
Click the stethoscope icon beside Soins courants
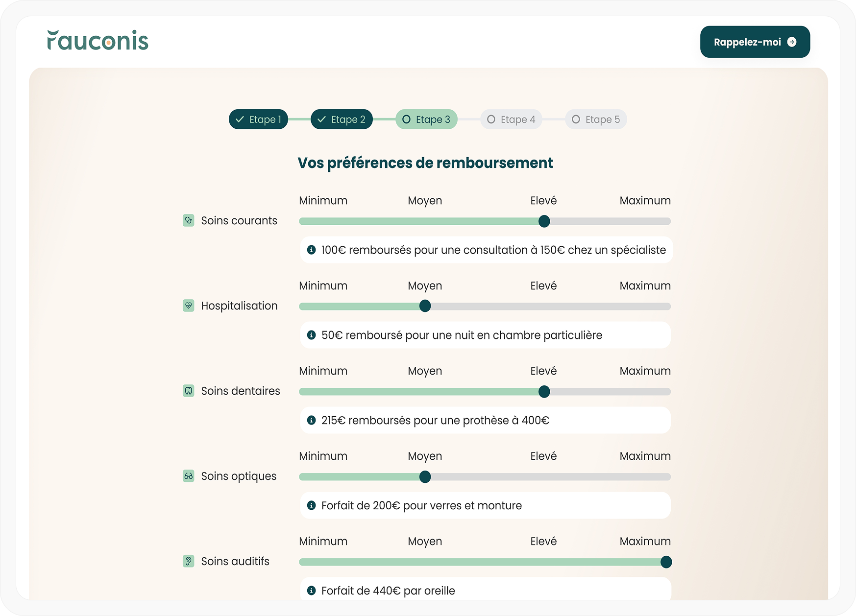pyautogui.click(x=189, y=220)
